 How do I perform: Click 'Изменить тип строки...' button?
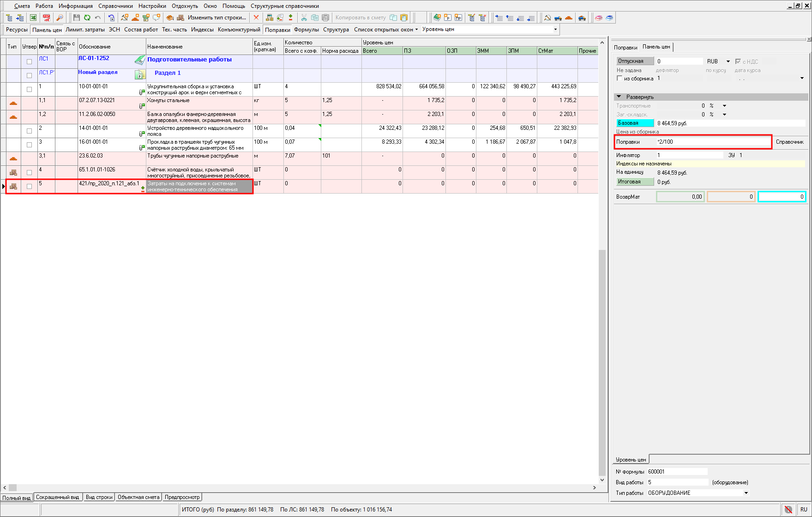217,18
